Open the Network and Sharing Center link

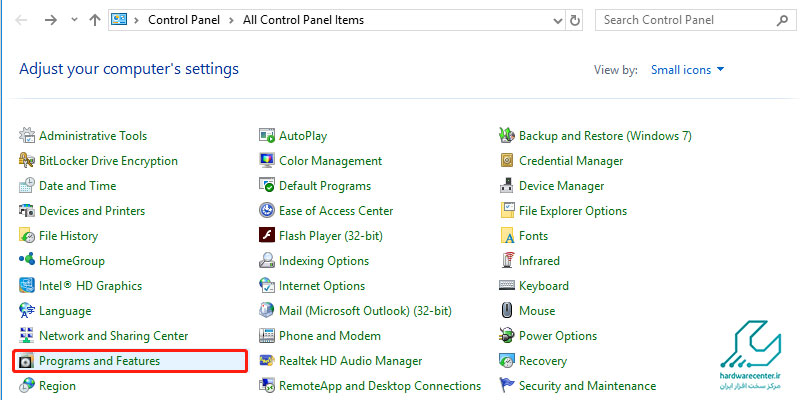pyautogui.click(x=114, y=336)
